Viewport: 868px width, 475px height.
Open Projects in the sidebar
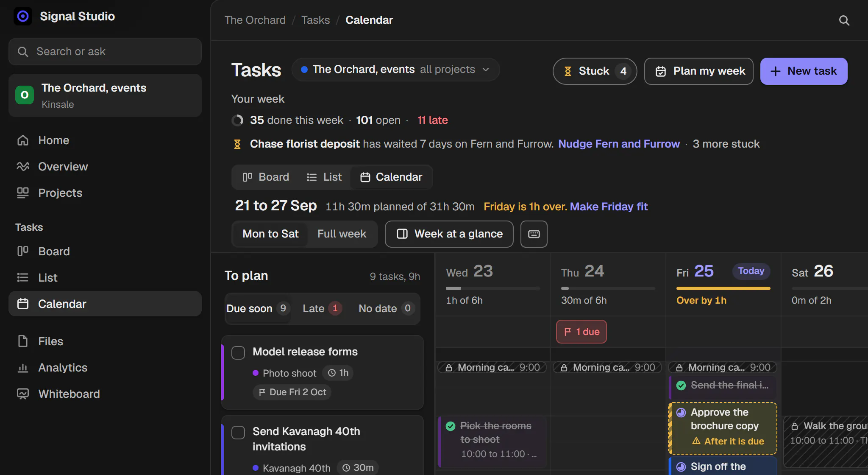(x=105, y=193)
